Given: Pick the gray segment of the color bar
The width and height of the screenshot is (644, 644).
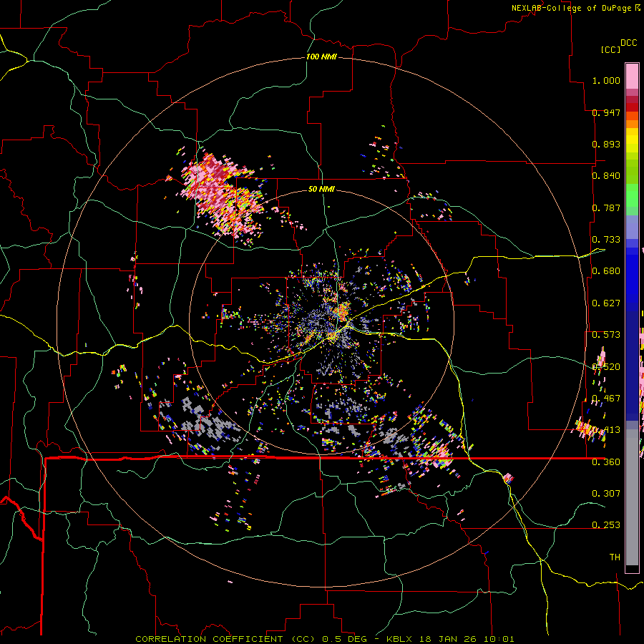Looking at the screenshot, I should tap(632, 497).
